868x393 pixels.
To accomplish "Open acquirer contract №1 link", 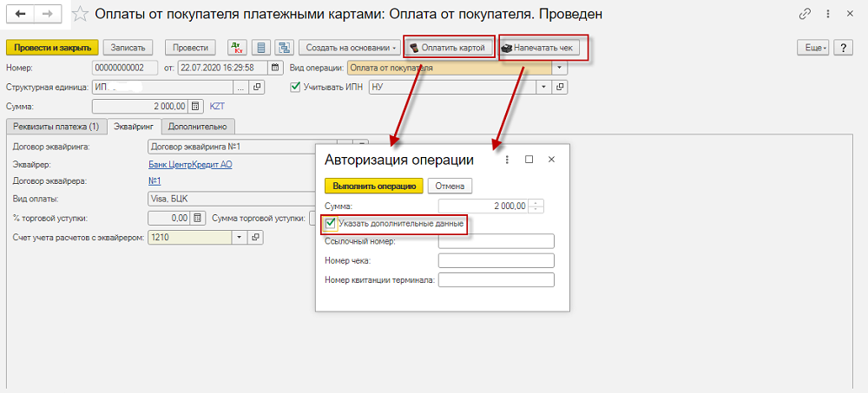I will point(155,181).
